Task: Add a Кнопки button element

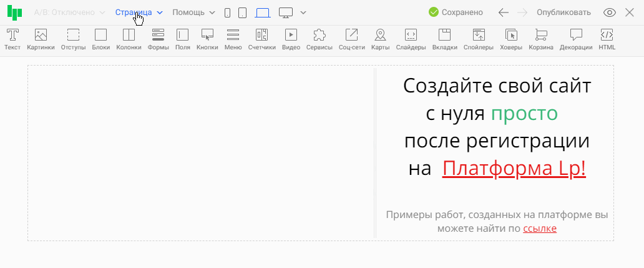Action: tap(207, 39)
